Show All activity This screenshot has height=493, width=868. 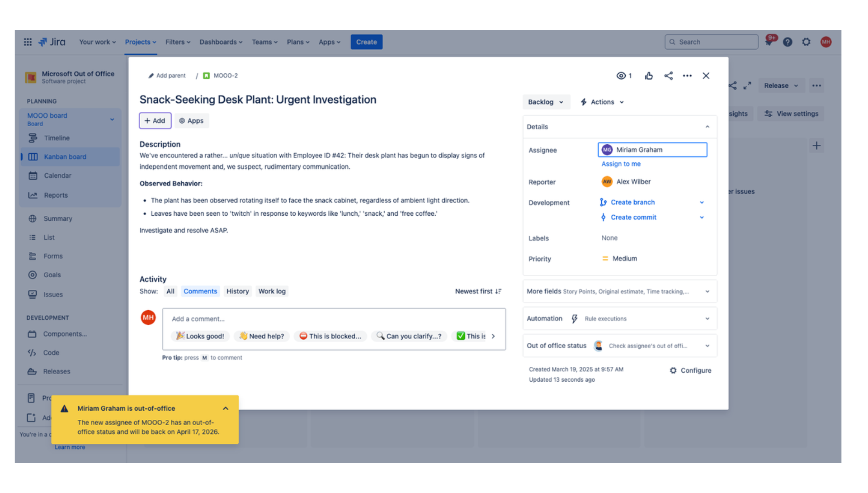coord(170,291)
